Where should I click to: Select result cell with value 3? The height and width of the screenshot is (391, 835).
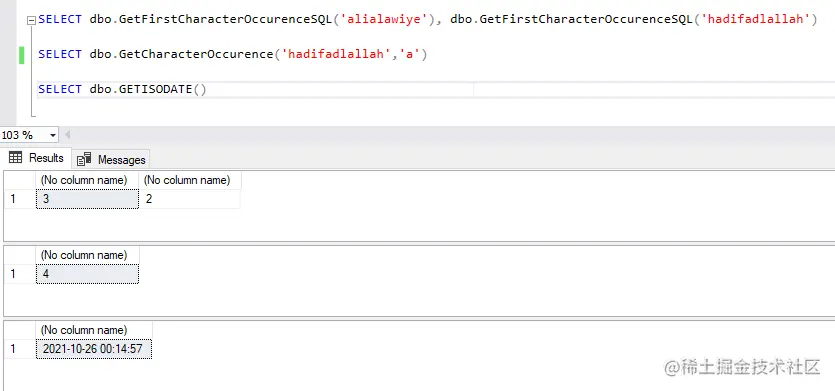point(87,199)
